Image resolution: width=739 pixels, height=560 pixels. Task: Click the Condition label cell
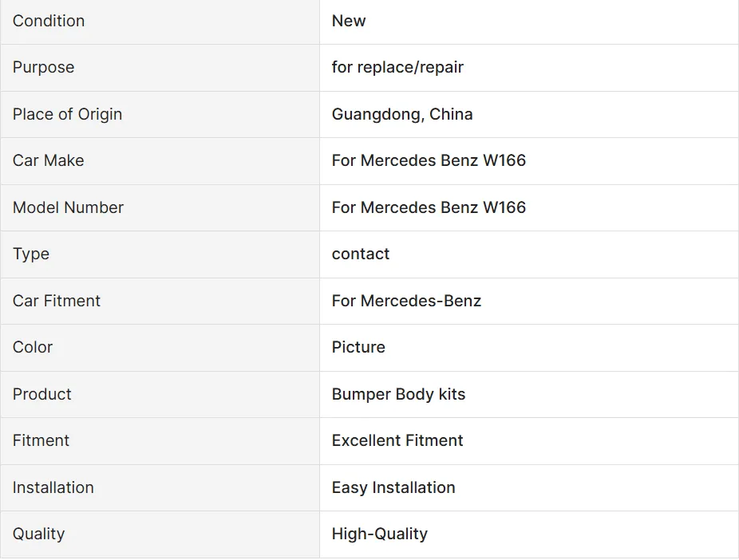click(49, 21)
